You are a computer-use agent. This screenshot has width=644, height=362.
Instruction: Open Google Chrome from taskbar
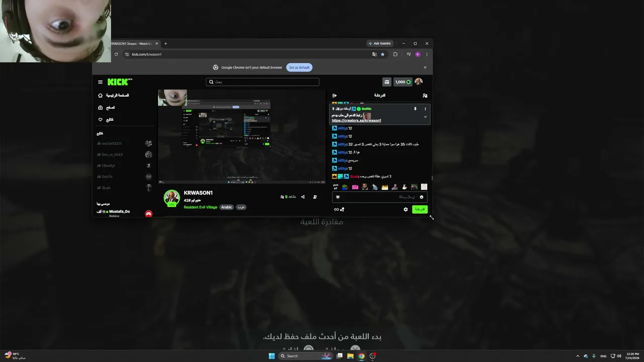point(361,356)
